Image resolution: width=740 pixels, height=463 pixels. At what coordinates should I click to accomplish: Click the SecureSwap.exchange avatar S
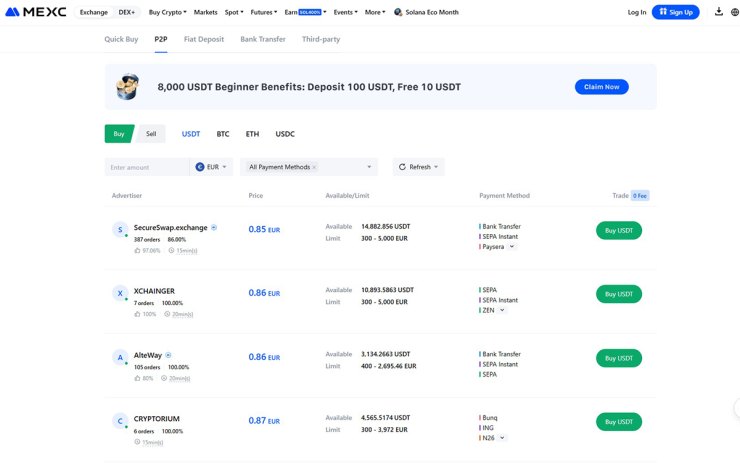tap(120, 229)
